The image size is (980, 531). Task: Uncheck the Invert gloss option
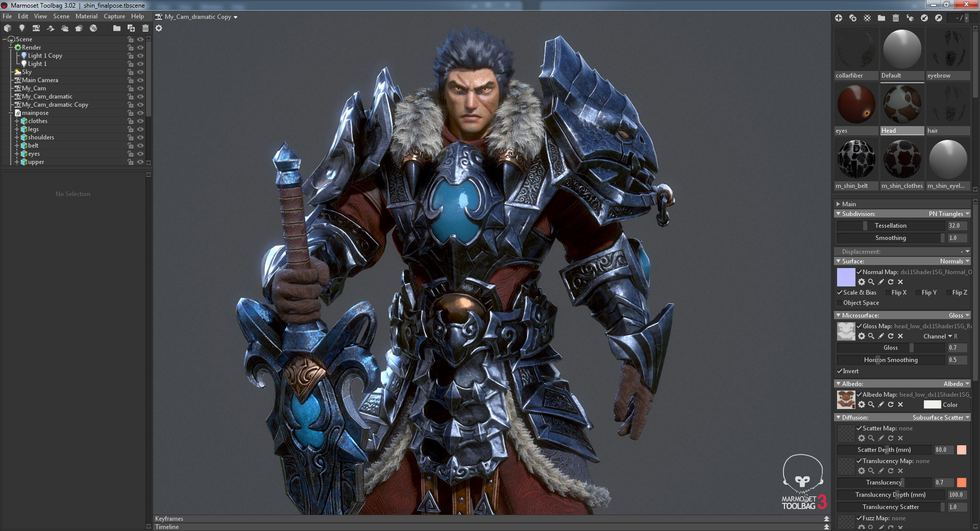(x=840, y=371)
